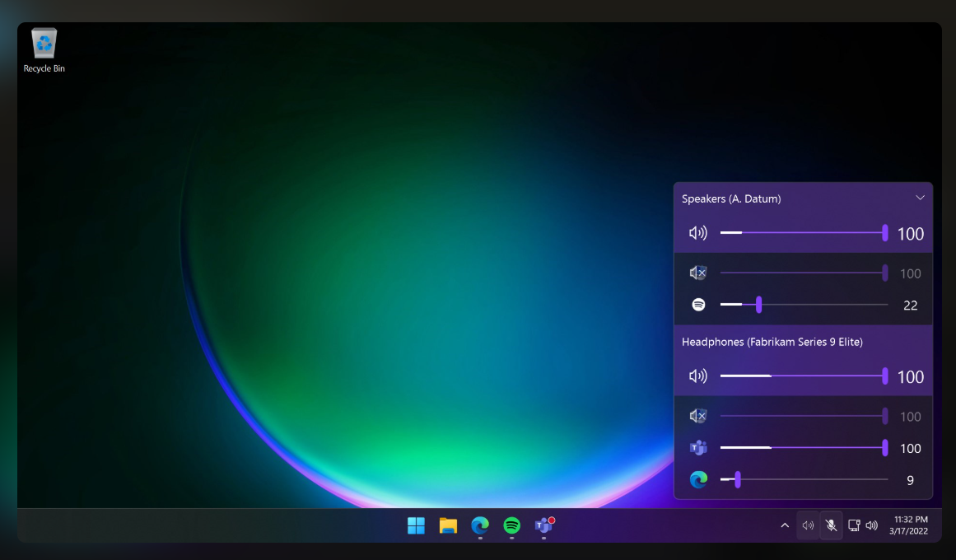The height and width of the screenshot is (560, 956).
Task: Open File Explorer from the taskbar
Action: coord(448,525)
